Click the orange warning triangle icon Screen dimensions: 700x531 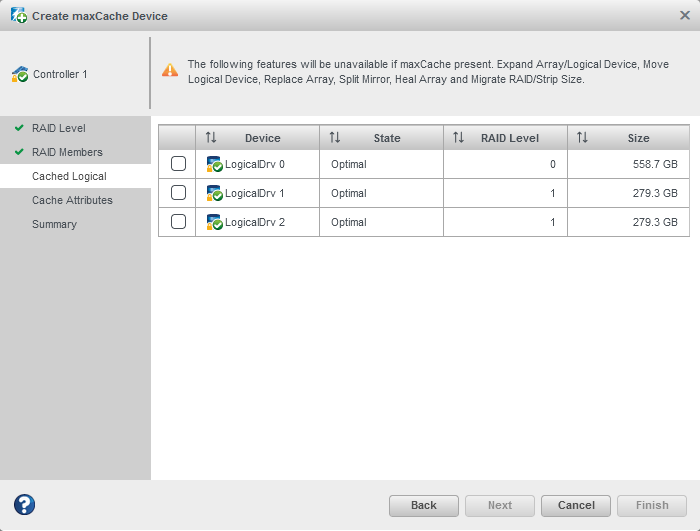pyautogui.click(x=170, y=70)
